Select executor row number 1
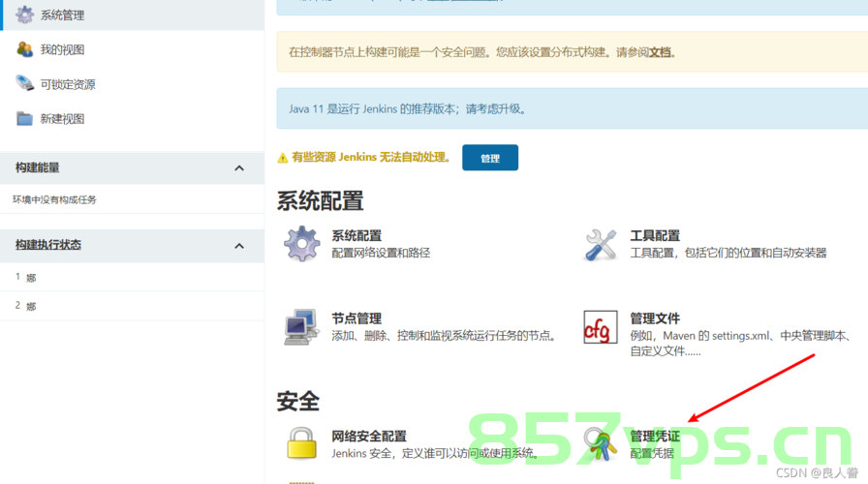The image size is (868, 484). click(x=132, y=277)
